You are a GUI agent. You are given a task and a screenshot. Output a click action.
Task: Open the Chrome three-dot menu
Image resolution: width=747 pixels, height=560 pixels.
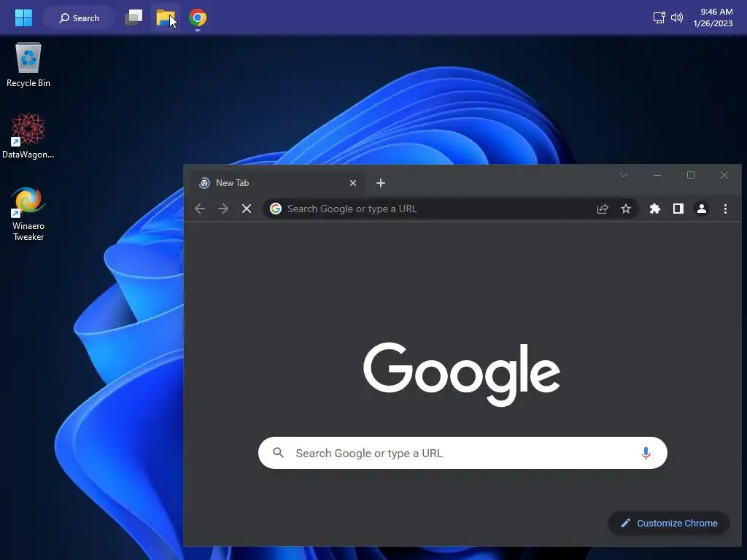click(725, 209)
